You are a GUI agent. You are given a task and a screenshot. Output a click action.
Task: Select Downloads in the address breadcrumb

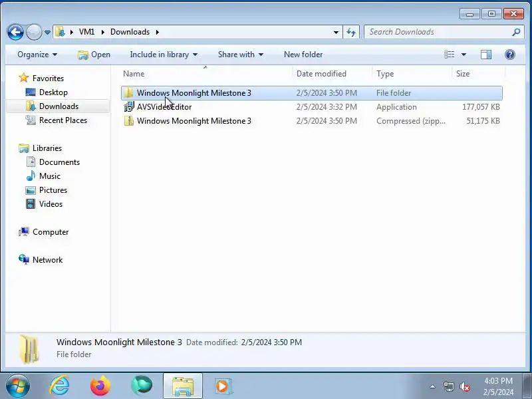(130, 32)
